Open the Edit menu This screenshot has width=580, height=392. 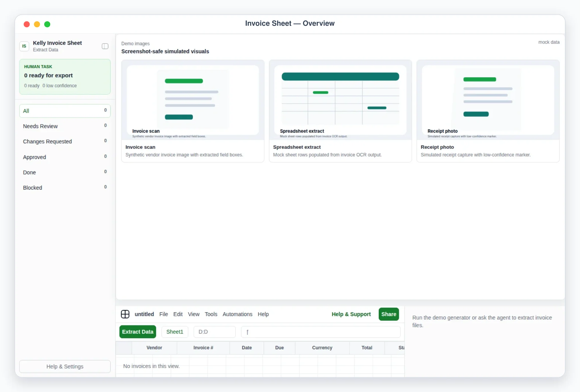point(178,314)
